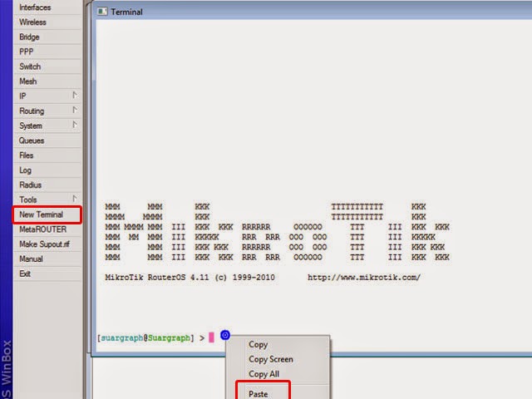Choose Copy from the context menu
This screenshot has height=399, width=532.
[278, 344]
